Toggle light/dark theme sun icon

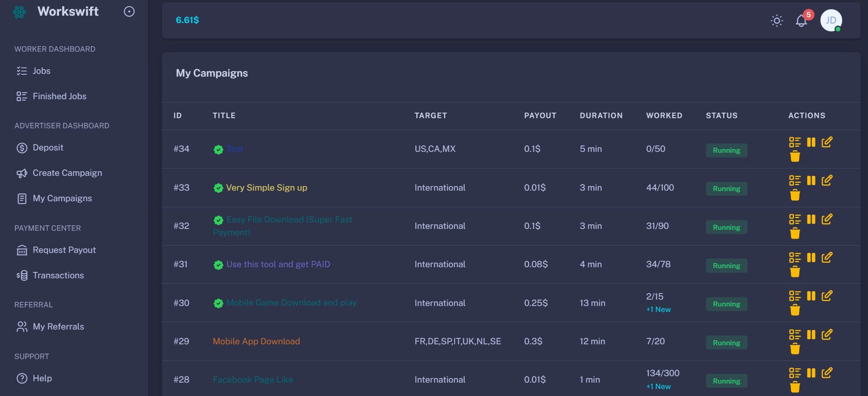[777, 21]
